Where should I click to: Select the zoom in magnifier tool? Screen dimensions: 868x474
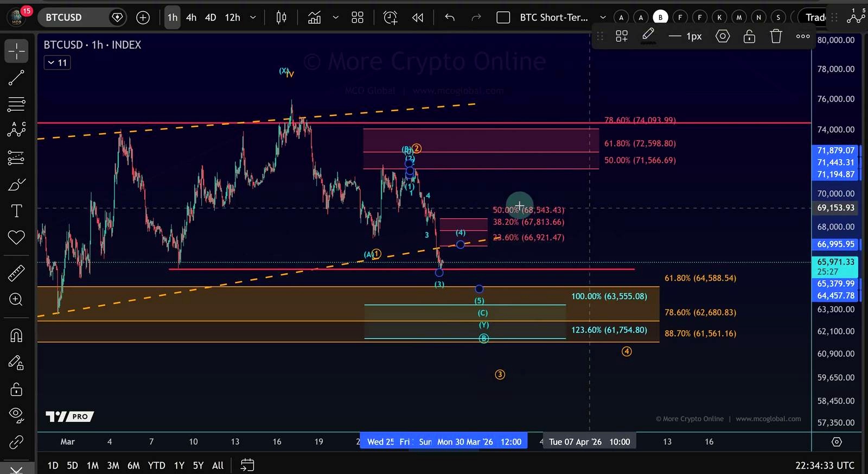tap(16, 299)
